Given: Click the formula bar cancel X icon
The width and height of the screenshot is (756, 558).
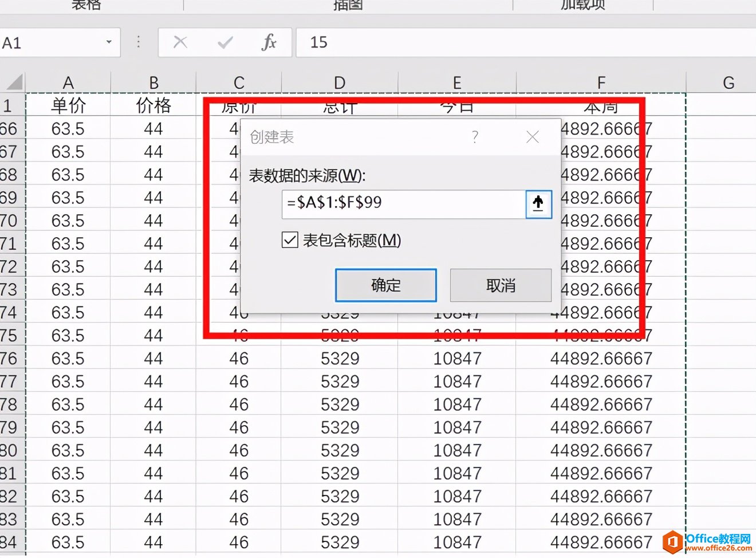Looking at the screenshot, I should 180,42.
